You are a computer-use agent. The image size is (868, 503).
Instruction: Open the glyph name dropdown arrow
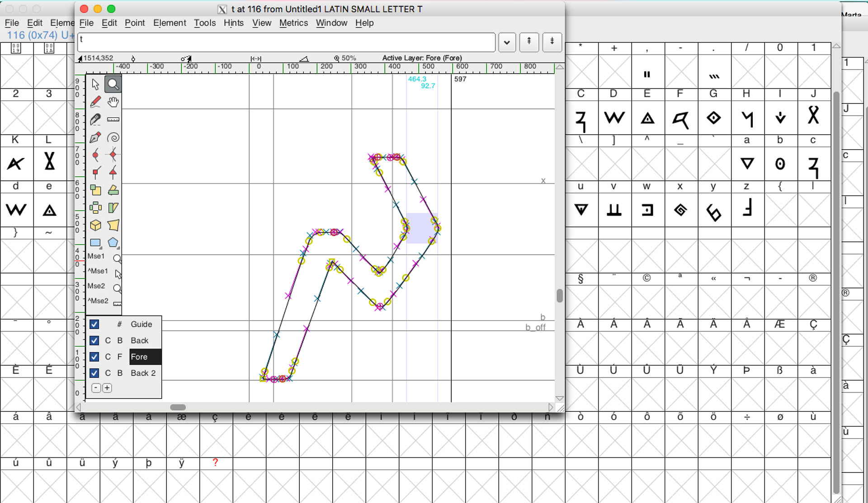pos(507,43)
